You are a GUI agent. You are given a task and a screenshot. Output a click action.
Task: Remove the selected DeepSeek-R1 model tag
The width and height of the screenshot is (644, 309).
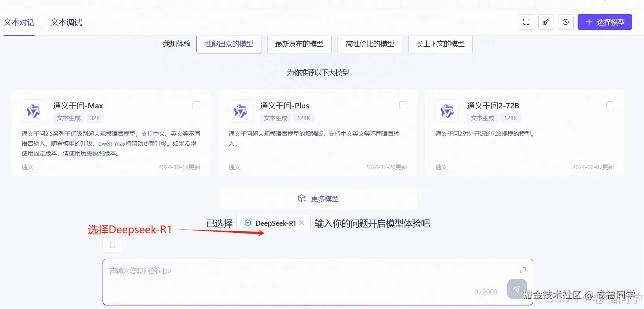(301, 223)
